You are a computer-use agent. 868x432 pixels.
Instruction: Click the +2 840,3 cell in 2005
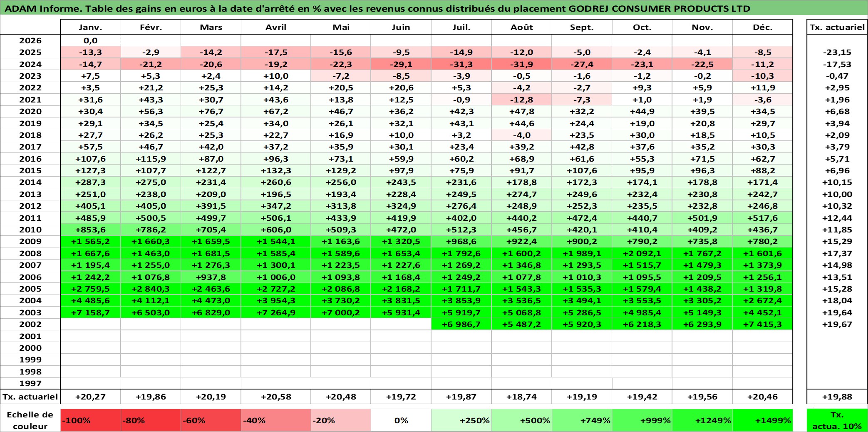pyautogui.click(x=151, y=289)
